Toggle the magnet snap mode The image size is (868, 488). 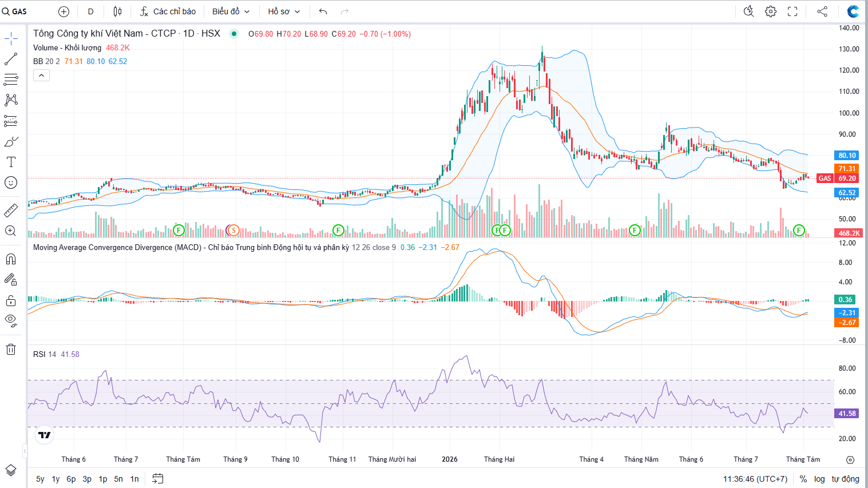tap(11, 259)
